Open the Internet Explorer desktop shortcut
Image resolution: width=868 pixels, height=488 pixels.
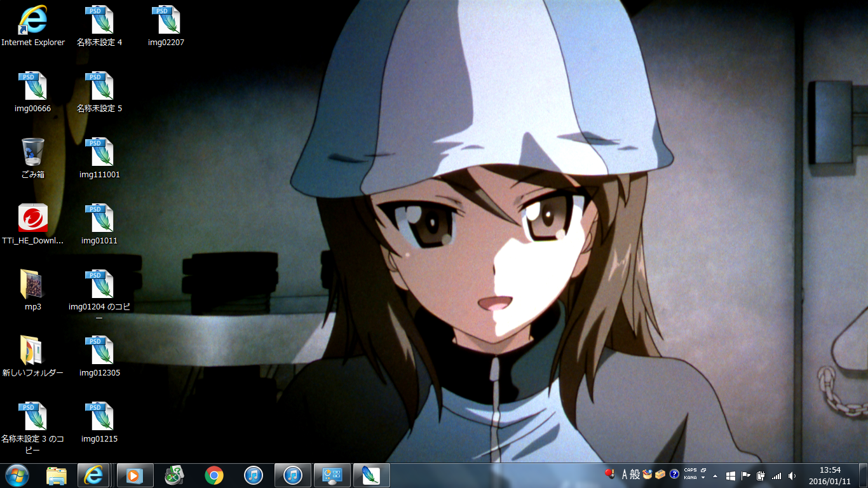[33, 26]
